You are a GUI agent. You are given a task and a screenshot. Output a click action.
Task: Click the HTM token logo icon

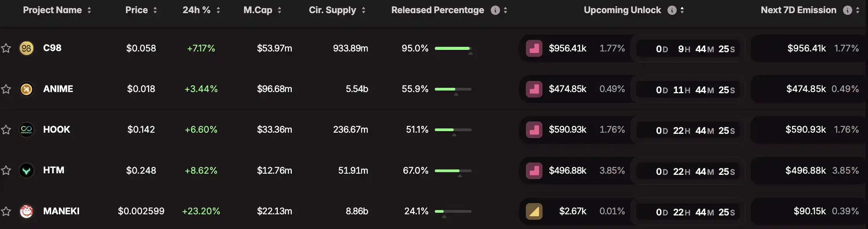(x=26, y=171)
